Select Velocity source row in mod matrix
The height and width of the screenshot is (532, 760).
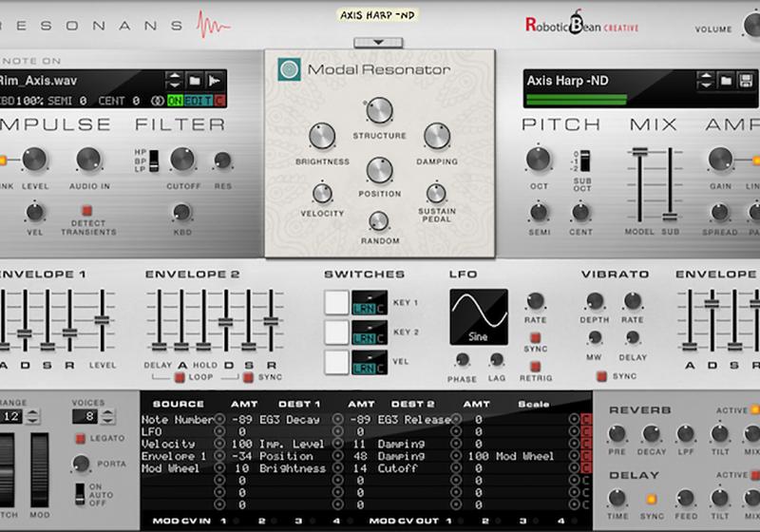coord(168,444)
